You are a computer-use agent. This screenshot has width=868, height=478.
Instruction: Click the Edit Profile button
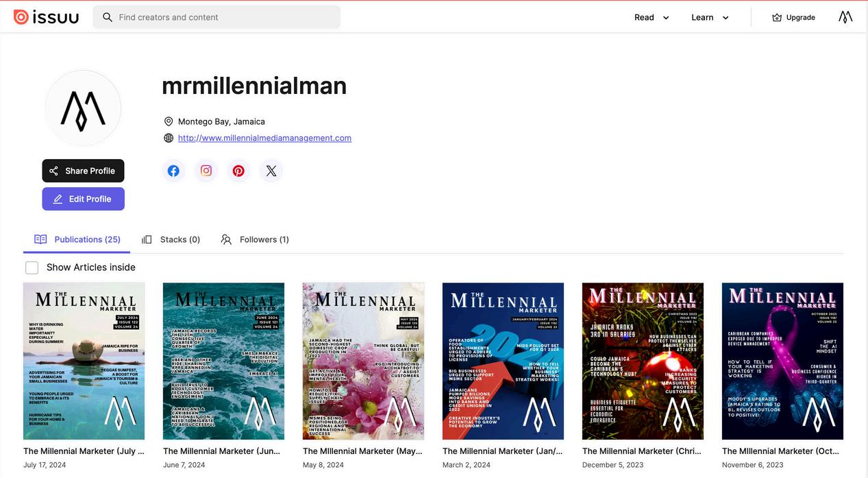coord(83,199)
